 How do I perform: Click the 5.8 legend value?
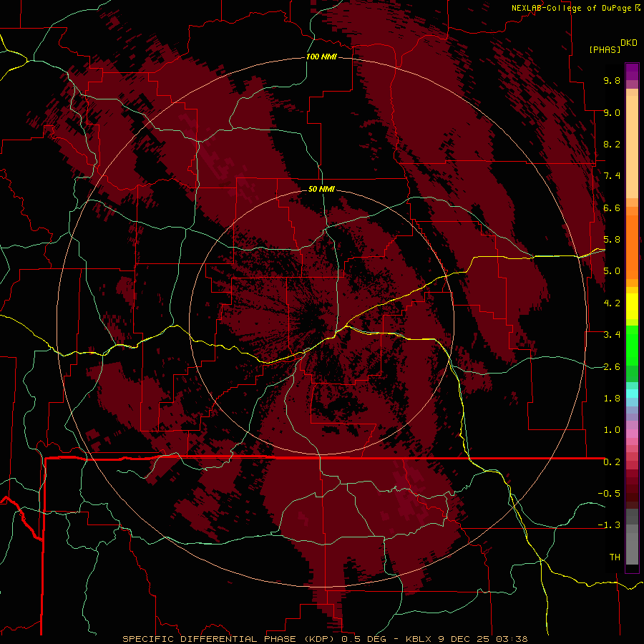point(612,240)
